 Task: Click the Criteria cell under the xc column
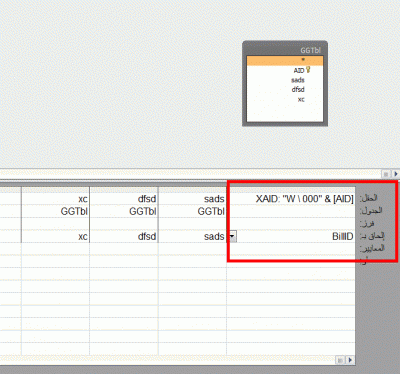coord(55,249)
